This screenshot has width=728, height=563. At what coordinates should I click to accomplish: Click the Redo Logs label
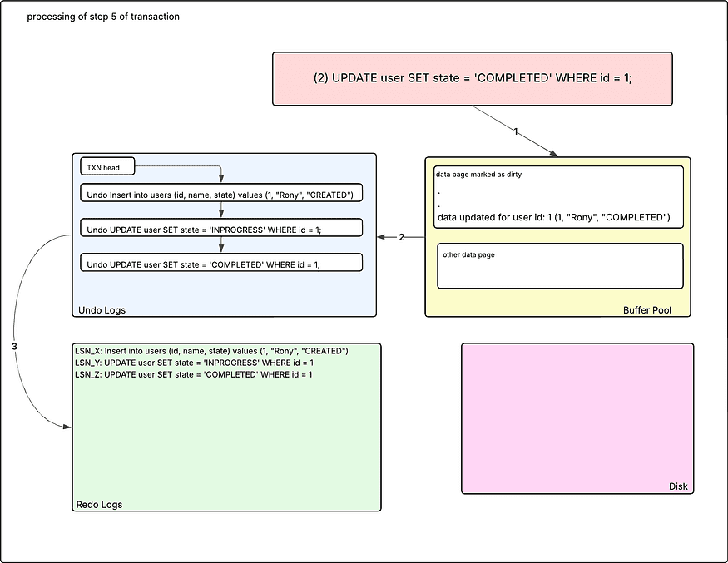pyautogui.click(x=99, y=505)
